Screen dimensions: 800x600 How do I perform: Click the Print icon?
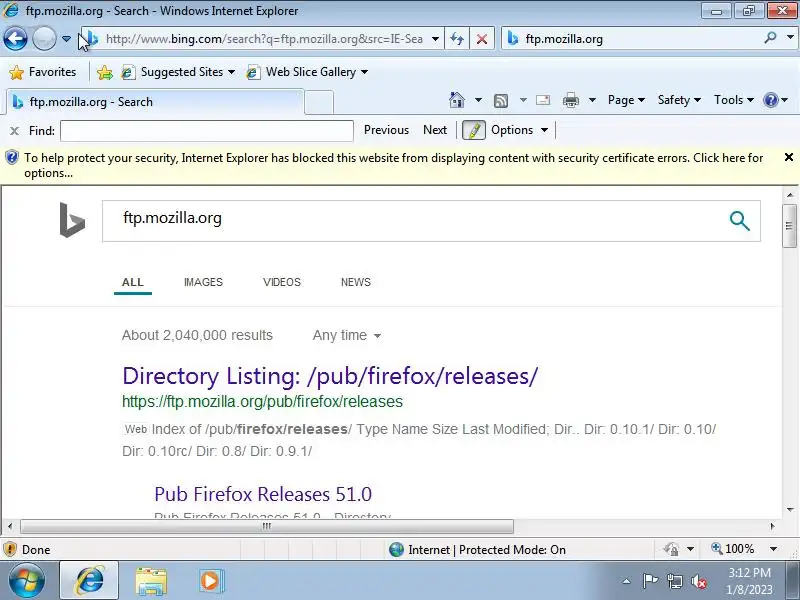pyautogui.click(x=570, y=100)
